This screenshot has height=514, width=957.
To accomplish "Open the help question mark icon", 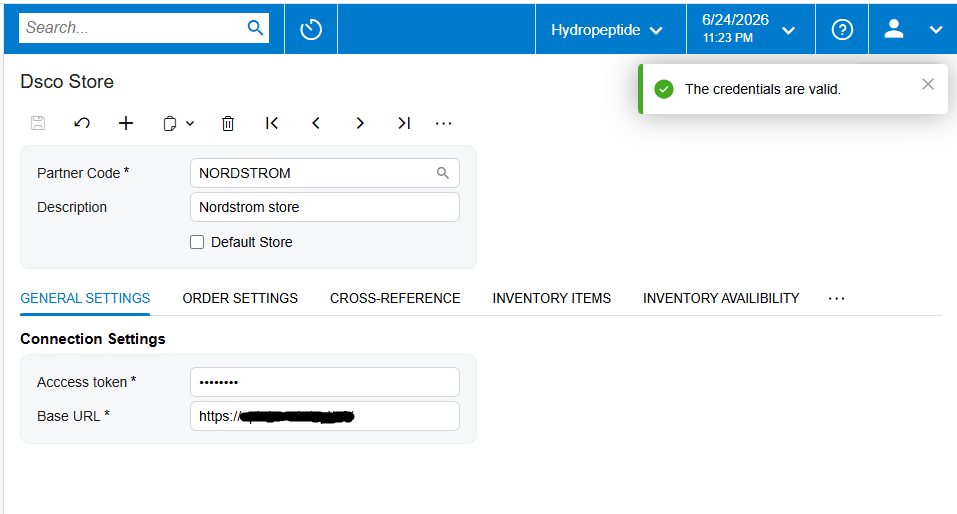I will point(842,29).
